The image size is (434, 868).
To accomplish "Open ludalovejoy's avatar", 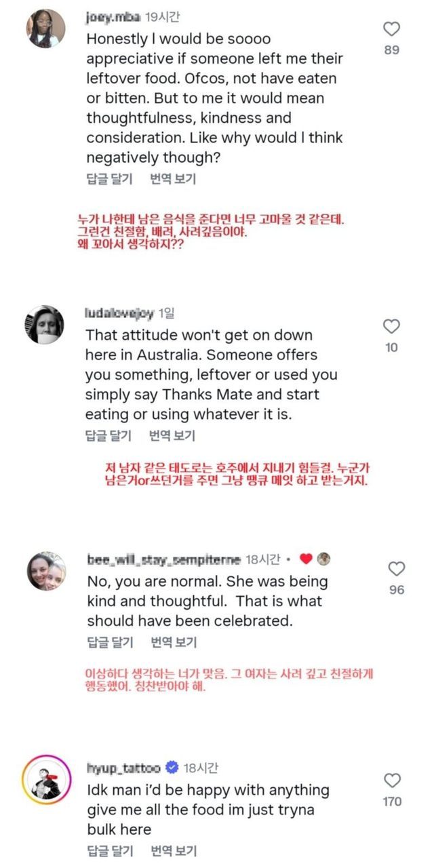I will [x=46, y=324].
